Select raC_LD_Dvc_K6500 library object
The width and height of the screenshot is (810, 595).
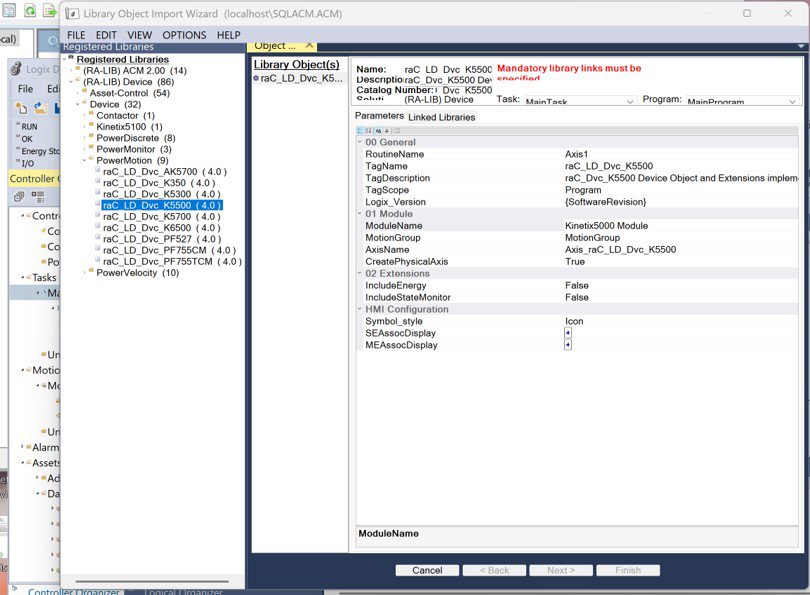[162, 228]
